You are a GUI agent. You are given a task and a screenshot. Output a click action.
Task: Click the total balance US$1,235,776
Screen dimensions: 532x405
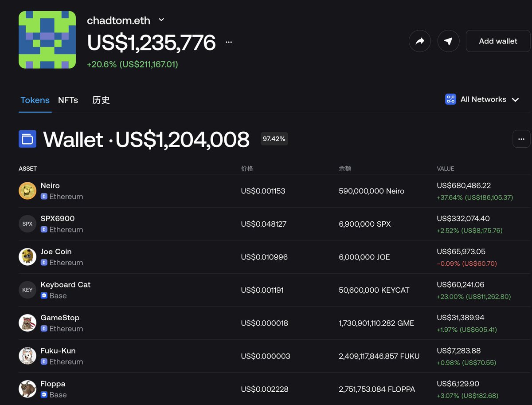click(151, 42)
